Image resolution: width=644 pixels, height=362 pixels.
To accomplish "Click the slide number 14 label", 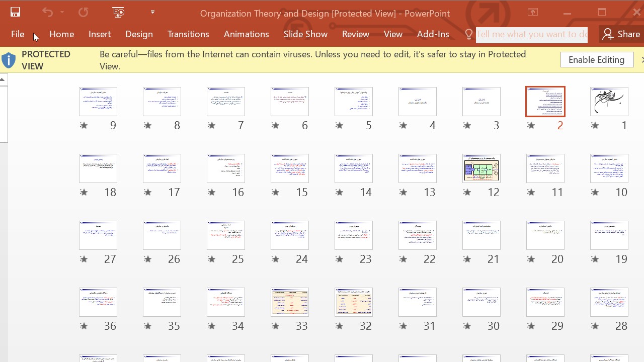I will pos(366,193).
